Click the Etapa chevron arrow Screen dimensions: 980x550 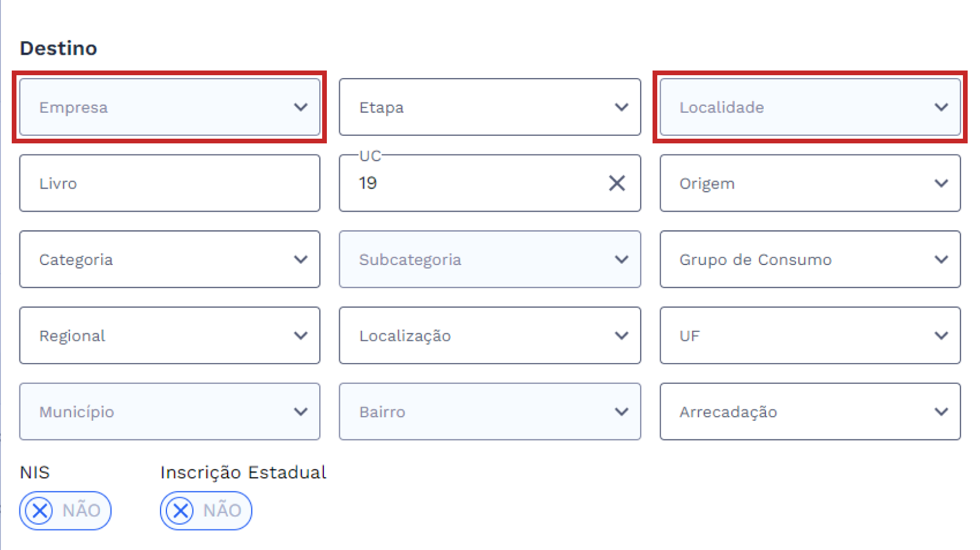621,108
